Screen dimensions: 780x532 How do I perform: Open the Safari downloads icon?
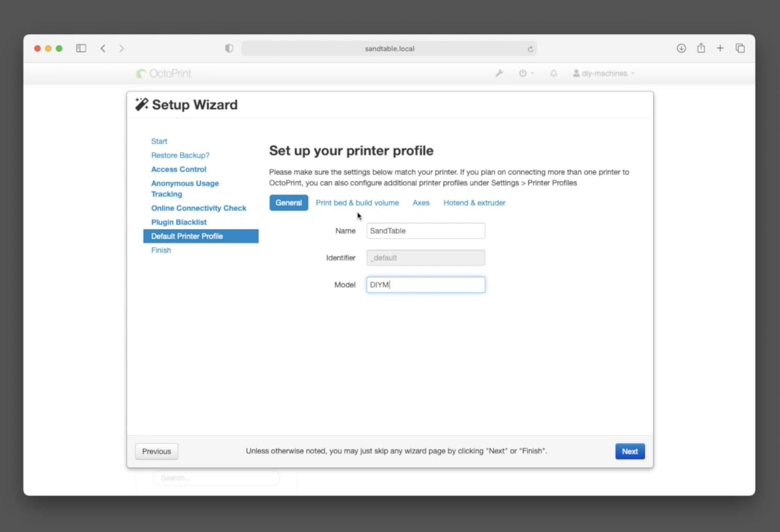click(681, 48)
